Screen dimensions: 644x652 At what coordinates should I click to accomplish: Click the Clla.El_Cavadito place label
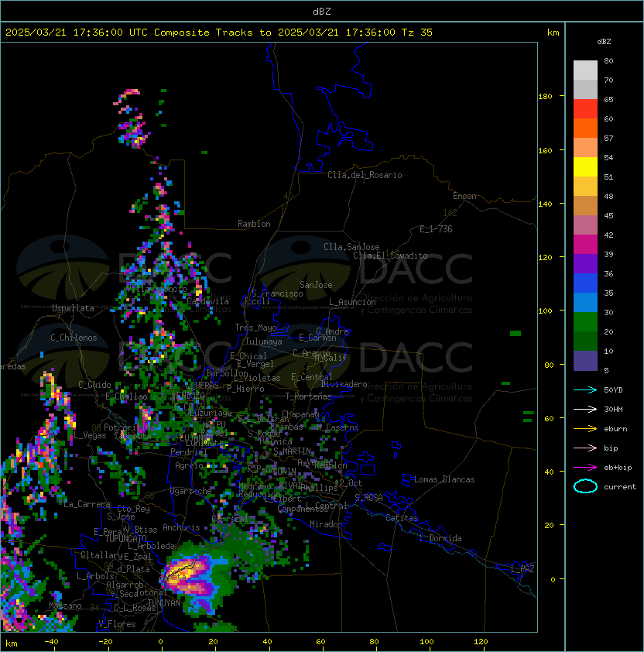point(390,256)
